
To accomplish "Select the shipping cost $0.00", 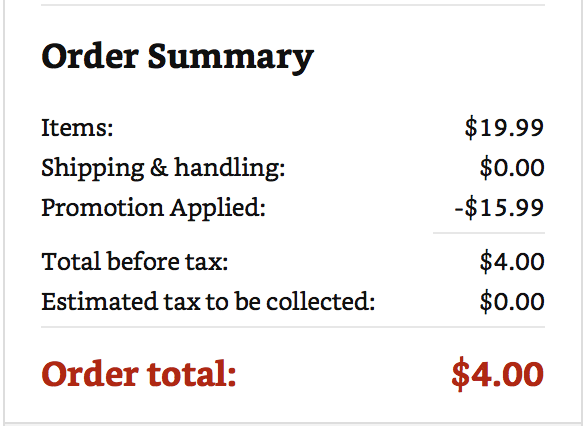I will (x=512, y=168).
